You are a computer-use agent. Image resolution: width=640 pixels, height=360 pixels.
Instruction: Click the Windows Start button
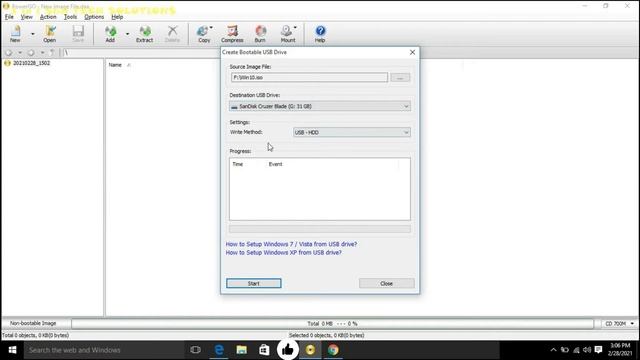pos(12,350)
